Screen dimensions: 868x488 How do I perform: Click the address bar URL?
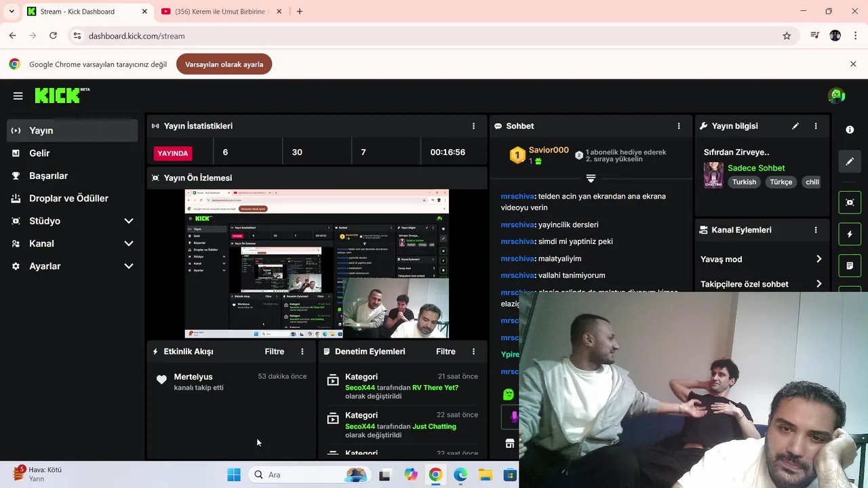tap(136, 36)
